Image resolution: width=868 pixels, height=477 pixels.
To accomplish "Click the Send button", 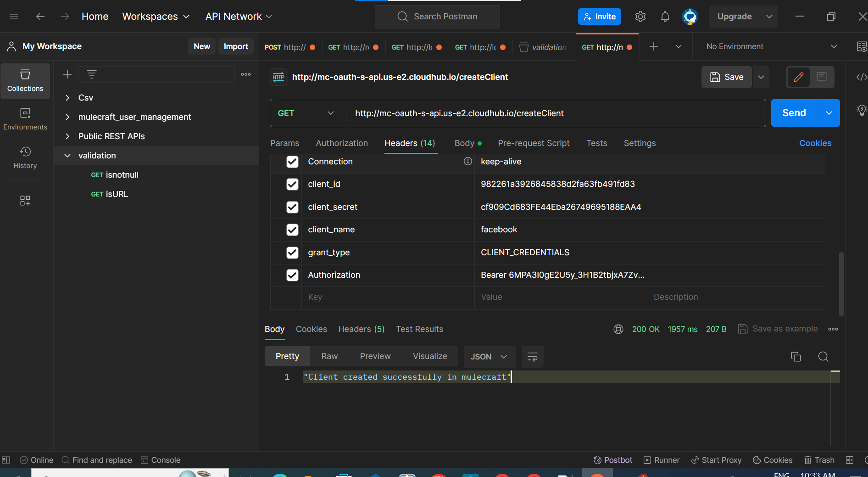I will (x=794, y=113).
